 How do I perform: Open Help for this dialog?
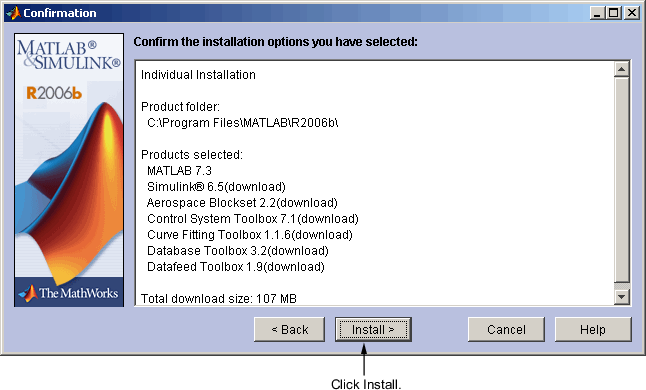593,329
